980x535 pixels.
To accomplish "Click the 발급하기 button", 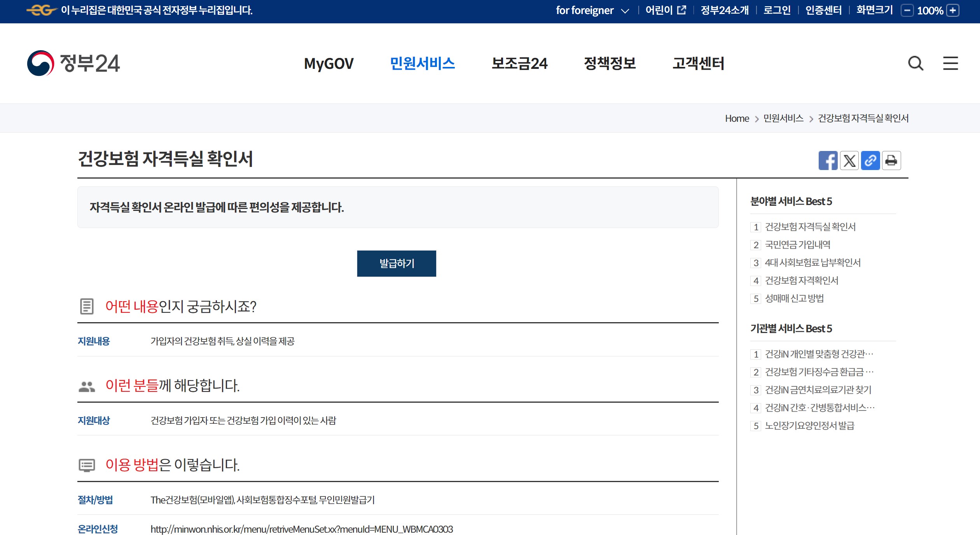I will tap(397, 263).
